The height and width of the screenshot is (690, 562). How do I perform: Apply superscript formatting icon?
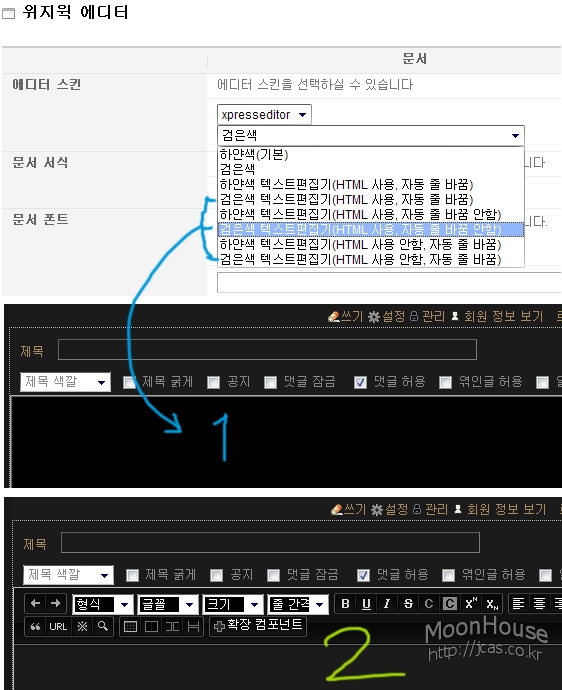click(470, 604)
